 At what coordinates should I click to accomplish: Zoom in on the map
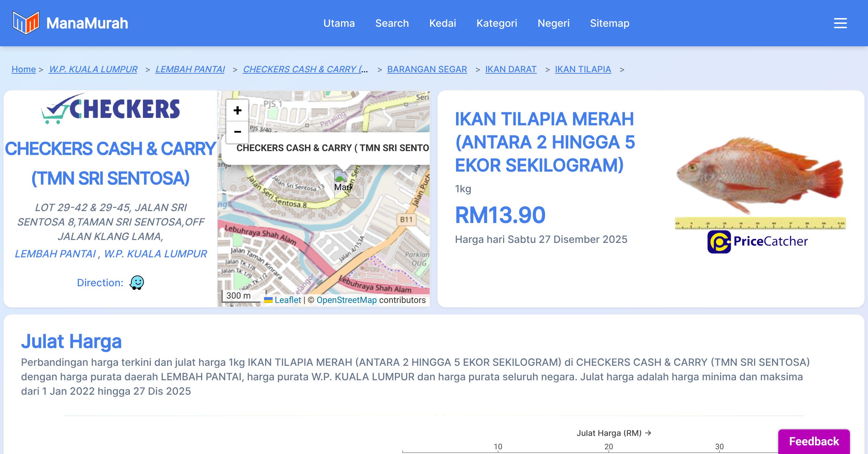pos(237,111)
